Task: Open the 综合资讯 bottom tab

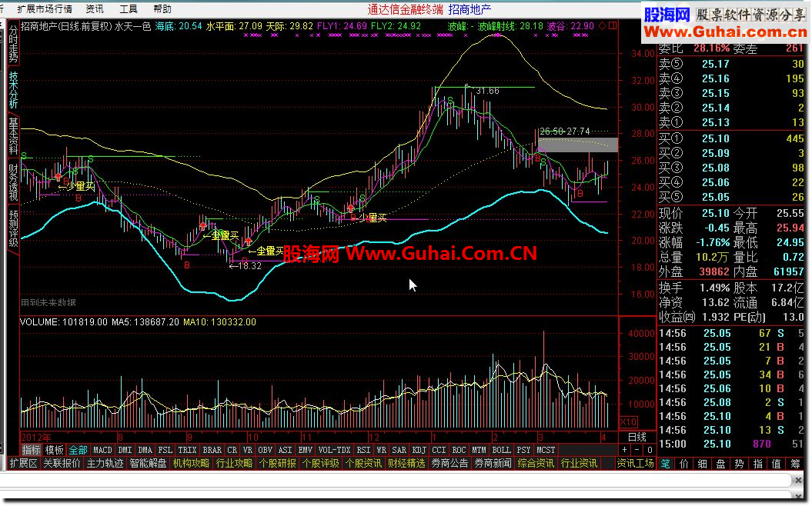Action: tap(536, 464)
